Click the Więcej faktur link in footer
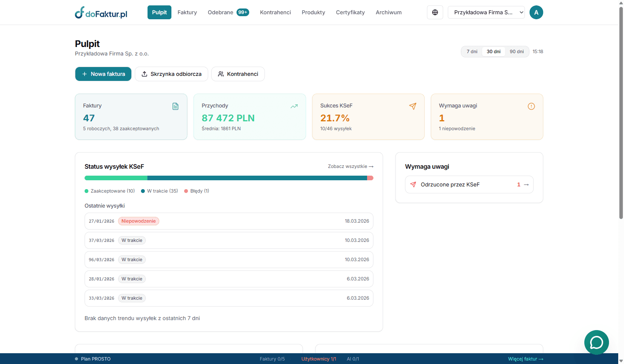The image size is (624, 364). click(x=525, y=359)
